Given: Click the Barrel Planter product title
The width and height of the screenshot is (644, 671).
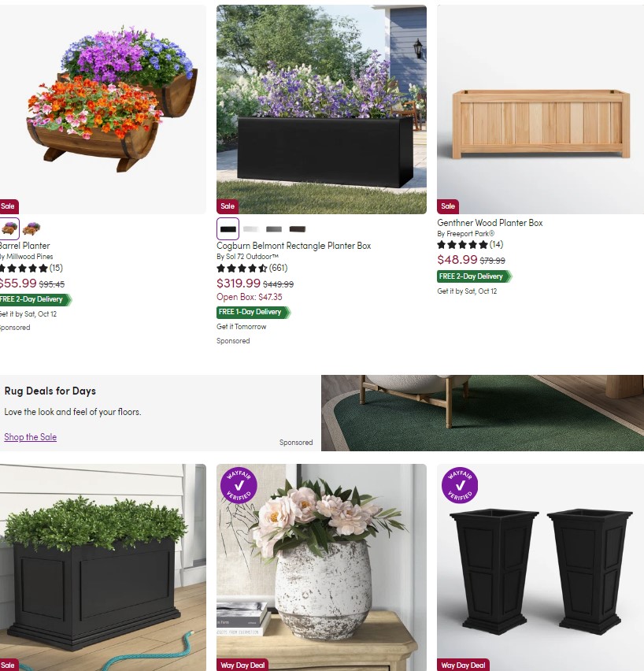Looking at the screenshot, I should pyautogui.click(x=25, y=246).
